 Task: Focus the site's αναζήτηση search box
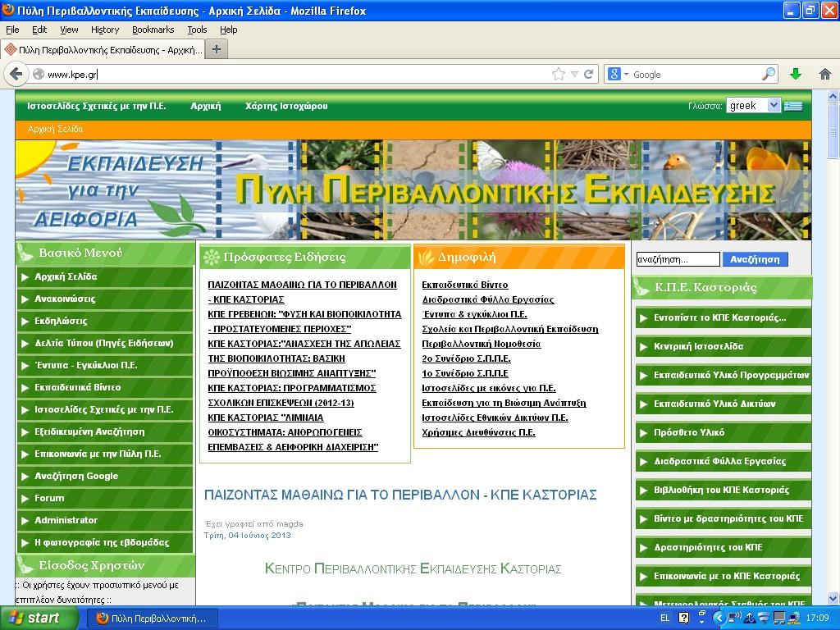click(678, 259)
